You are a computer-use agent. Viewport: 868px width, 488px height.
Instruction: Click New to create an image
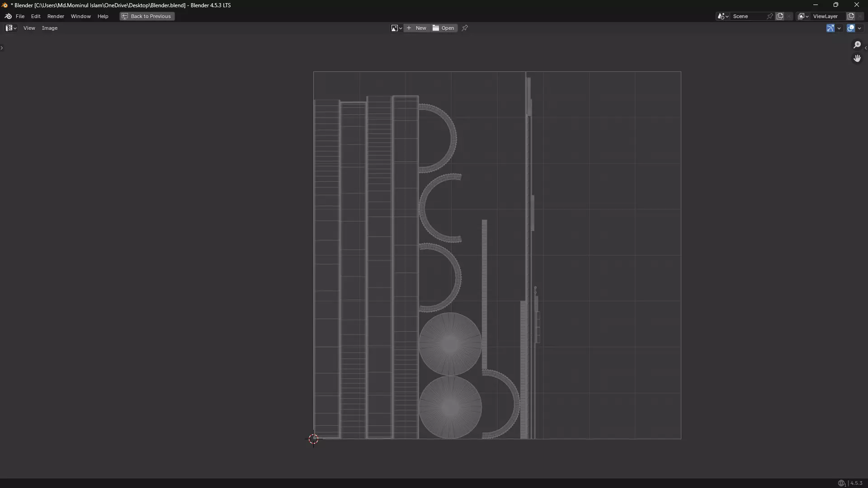[x=416, y=28]
